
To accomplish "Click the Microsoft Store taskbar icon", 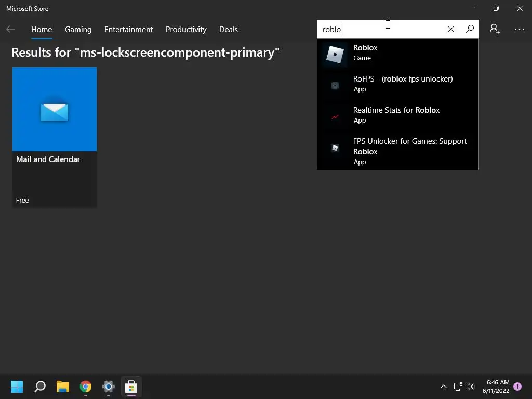I will coord(131,386).
